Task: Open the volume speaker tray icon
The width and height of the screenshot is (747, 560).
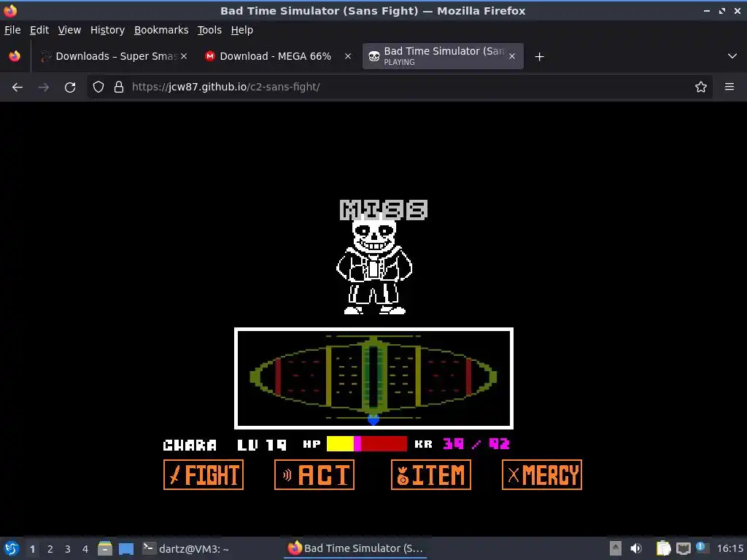Action: coord(636,548)
